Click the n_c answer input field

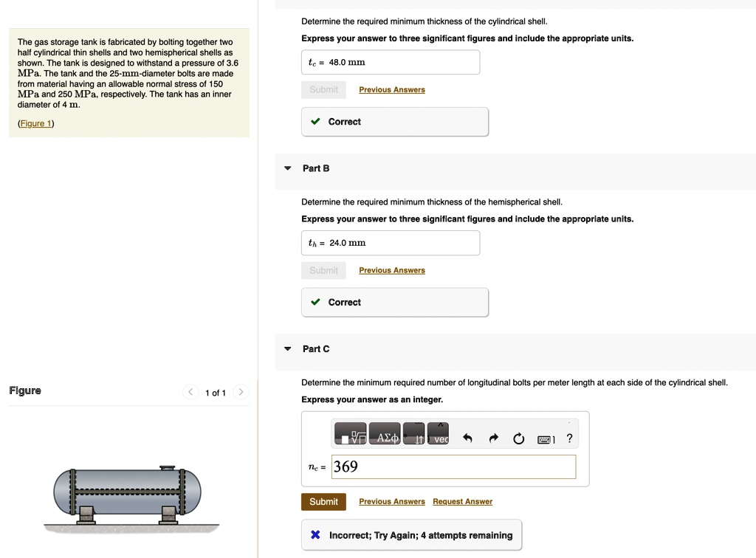pyautogui.click(x=453, y=466)
